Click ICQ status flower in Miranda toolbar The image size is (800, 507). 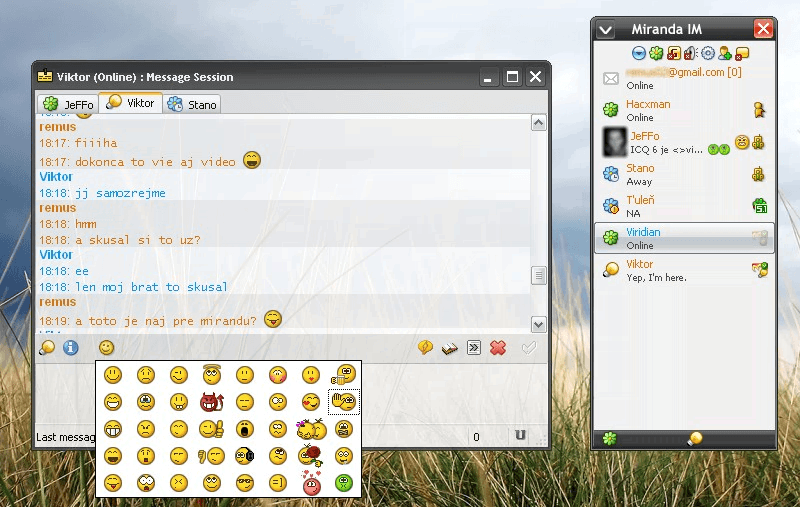click(656, 53)
